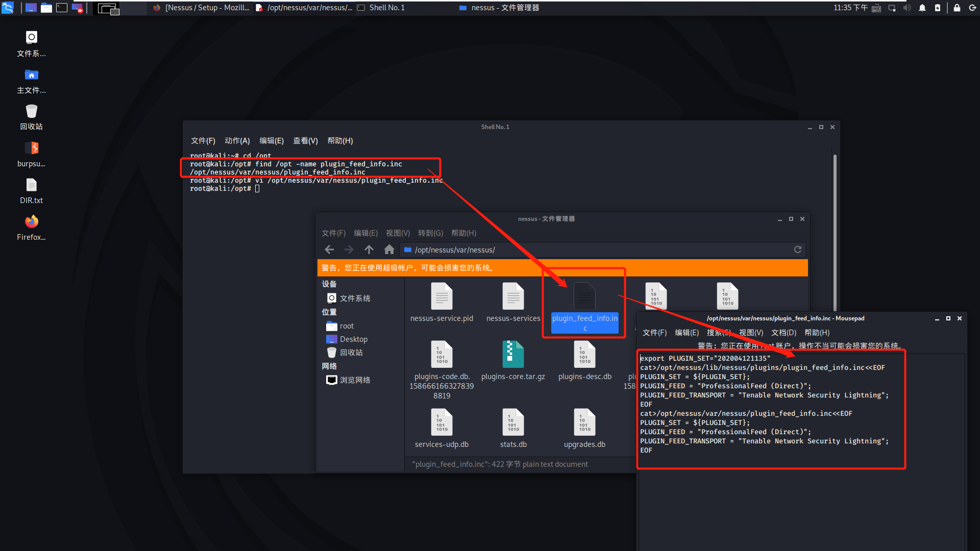Open 帮助(H) menu in Mousepad
Screen dimensions: 980x551
tap(817, 333)
